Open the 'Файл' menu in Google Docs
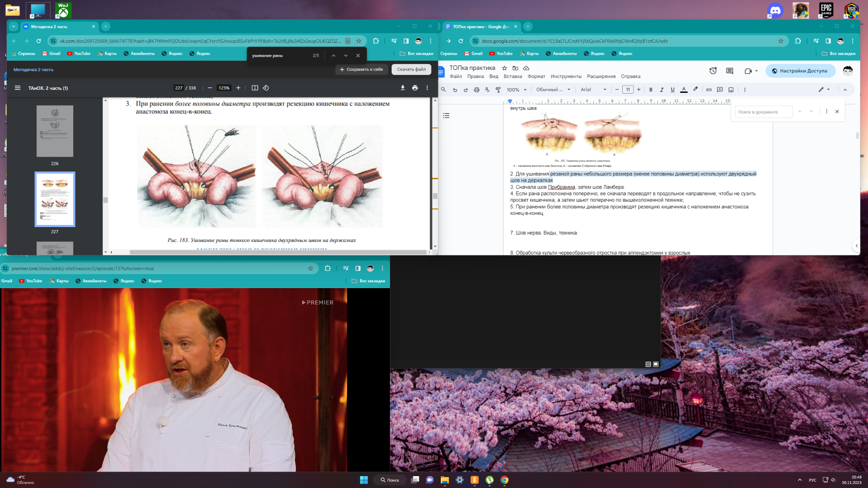Viewport: 868px width, 488px height. coord(456,76)
